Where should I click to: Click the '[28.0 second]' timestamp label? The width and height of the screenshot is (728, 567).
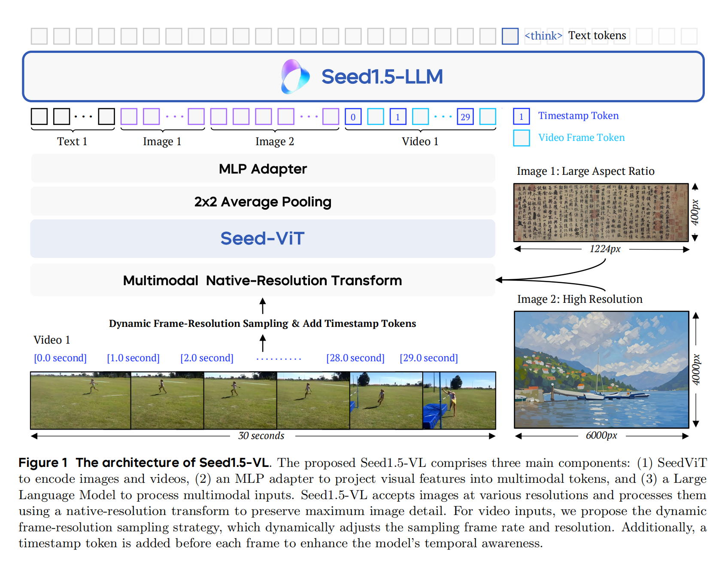355,358
